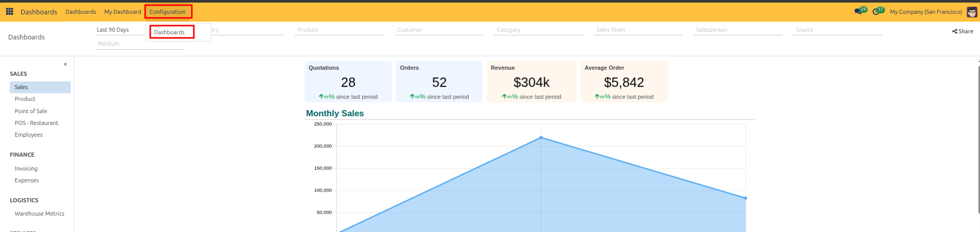
Task: Click the peak data point on chart
Action: (541, 137)
